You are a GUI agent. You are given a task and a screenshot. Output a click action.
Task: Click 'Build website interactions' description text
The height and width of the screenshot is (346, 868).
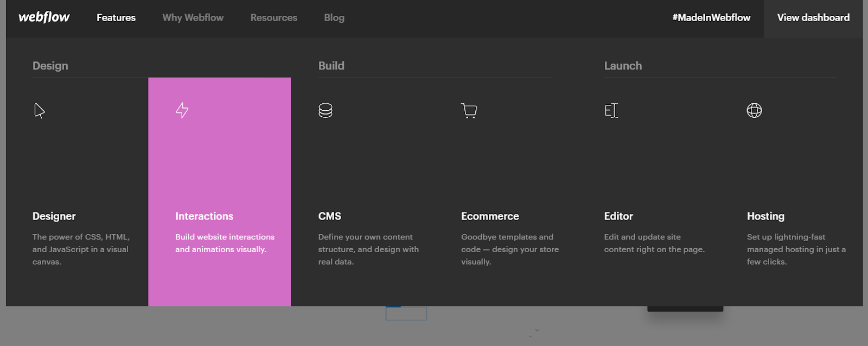point(225,243)
